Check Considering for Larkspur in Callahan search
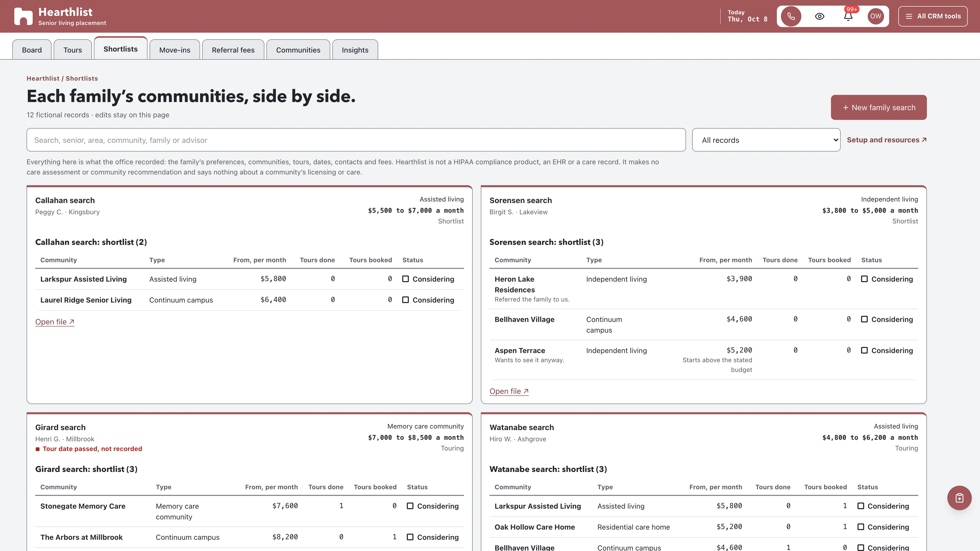 click(x=406, y=279)
